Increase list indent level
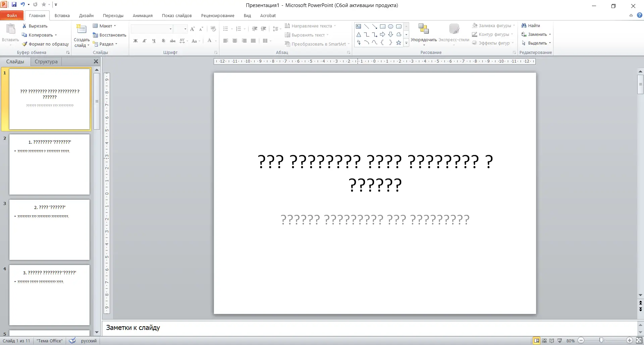644x345 pixels. pyautogui.click(x=264, y=29)
